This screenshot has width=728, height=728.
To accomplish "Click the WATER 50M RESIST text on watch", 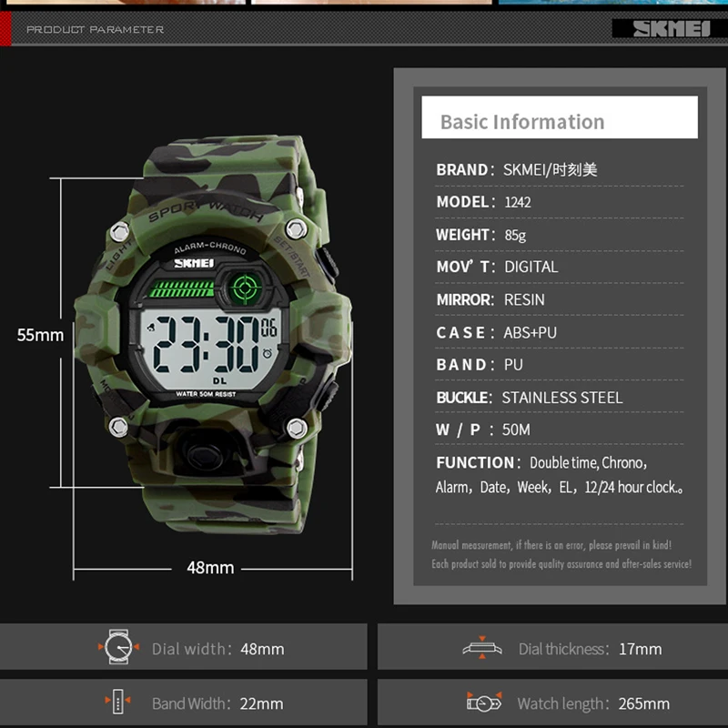I will click(x=206, y=394).
